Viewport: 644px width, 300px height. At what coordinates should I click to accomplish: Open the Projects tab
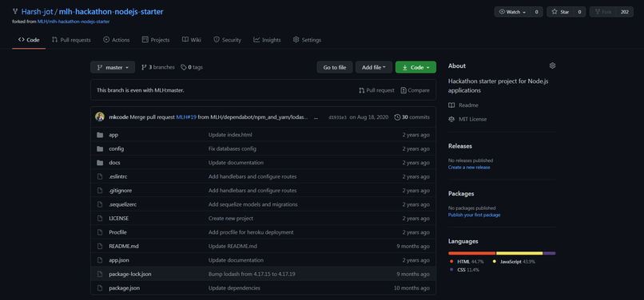coord(156,40)
